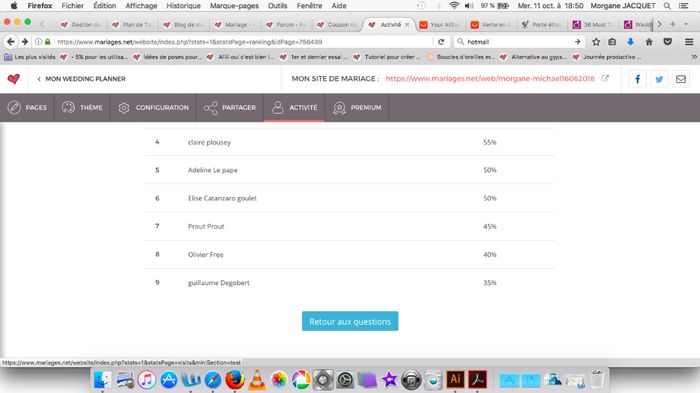This screenshot has height=393, width=700.
Task: Share wedding site by email envelope icon
Action: tap(681, 79)
